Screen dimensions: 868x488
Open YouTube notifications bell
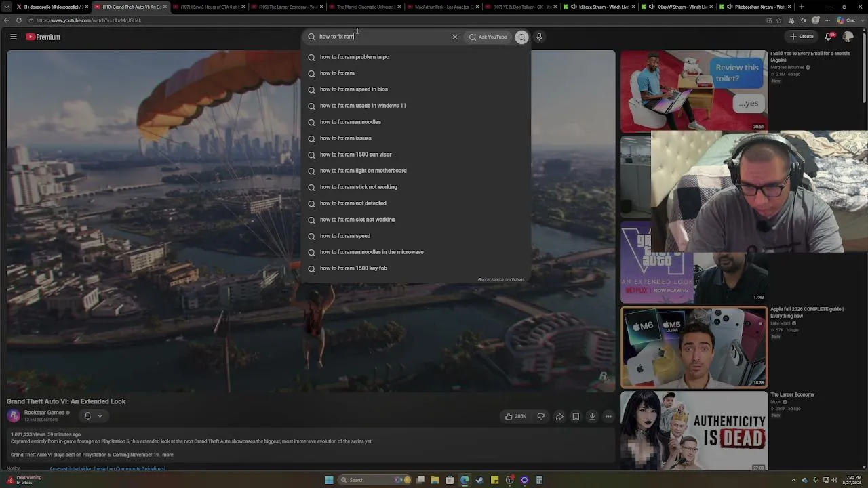(x=829, y=37)
